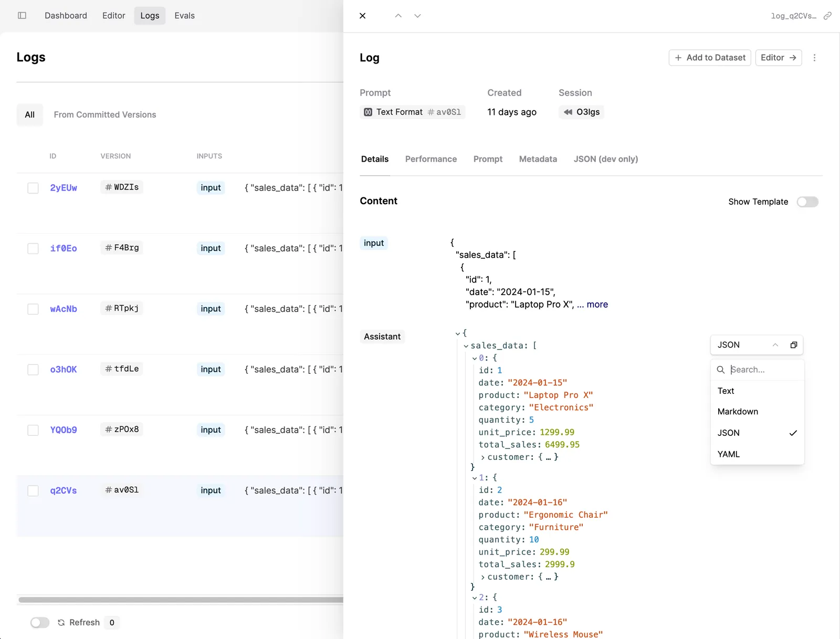Open session O3lgs badge

click(x=581, y=112)
